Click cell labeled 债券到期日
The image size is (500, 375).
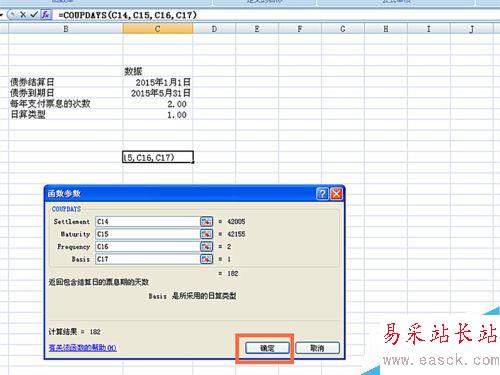[x=66, y=93]
